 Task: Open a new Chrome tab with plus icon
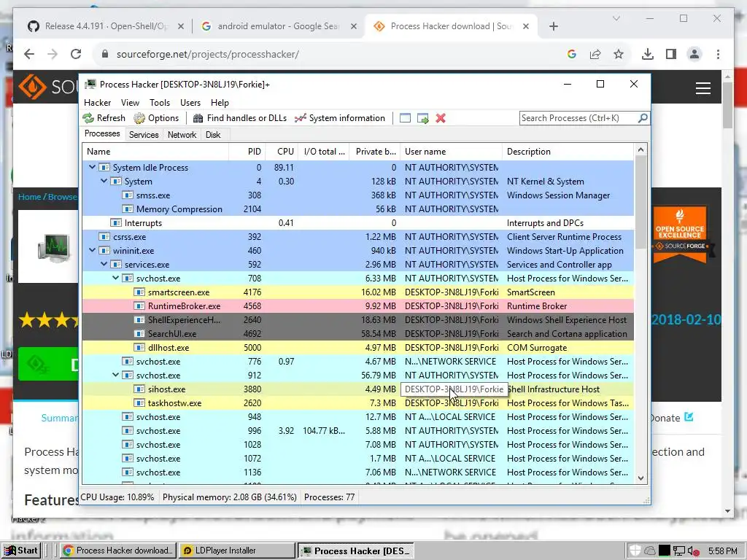pyautogui.click(x=554, y=26)
